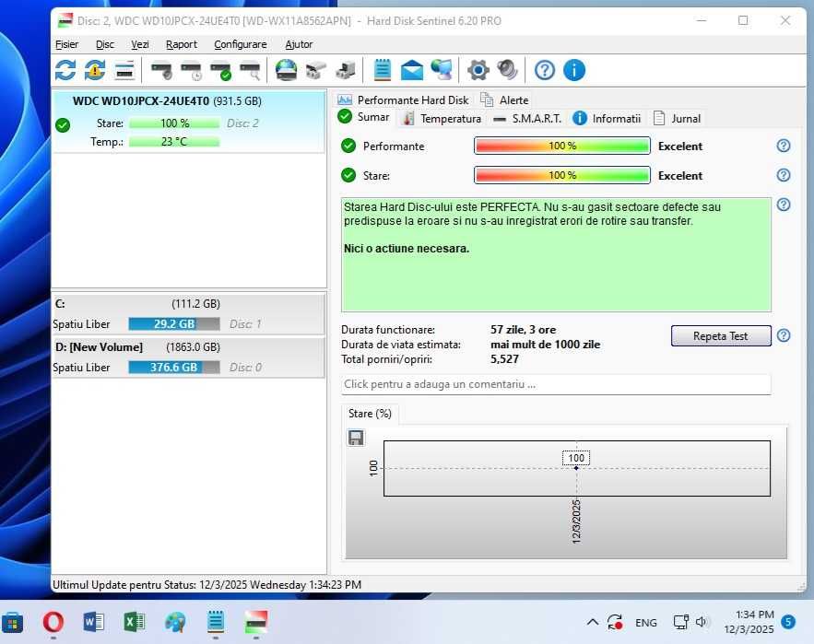
Task: Open the Ajutor menu
Action: [x=299, y=44]
